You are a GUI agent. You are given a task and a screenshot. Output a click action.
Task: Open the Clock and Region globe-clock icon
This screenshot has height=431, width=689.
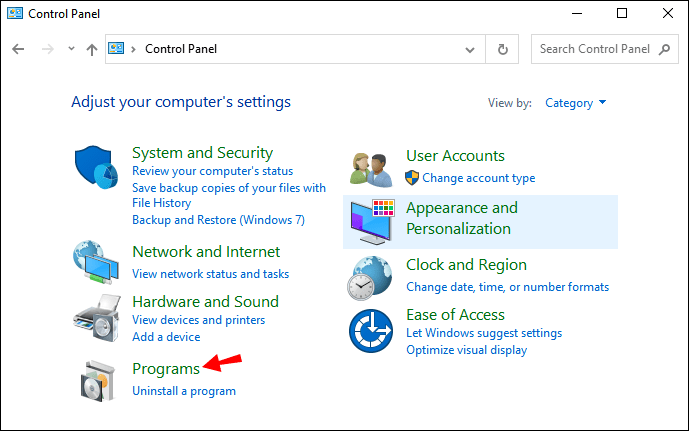(x=370, y=279)
